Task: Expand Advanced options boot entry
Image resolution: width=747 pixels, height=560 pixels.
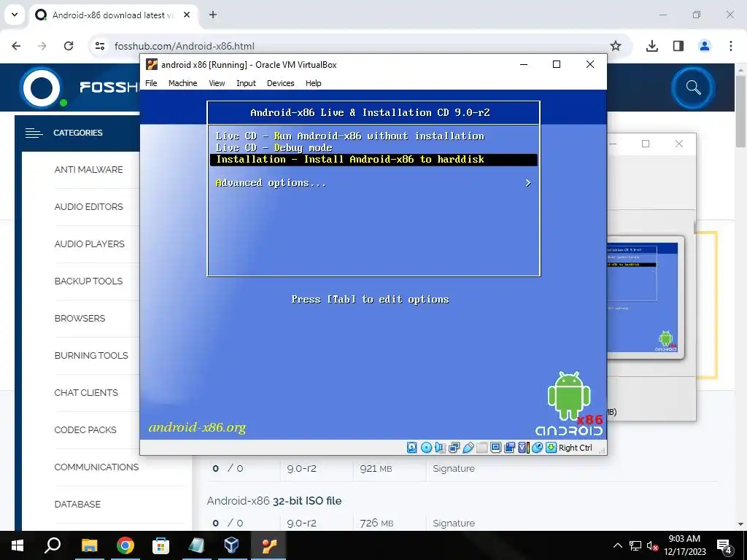Action: click(x=373, y=183)
